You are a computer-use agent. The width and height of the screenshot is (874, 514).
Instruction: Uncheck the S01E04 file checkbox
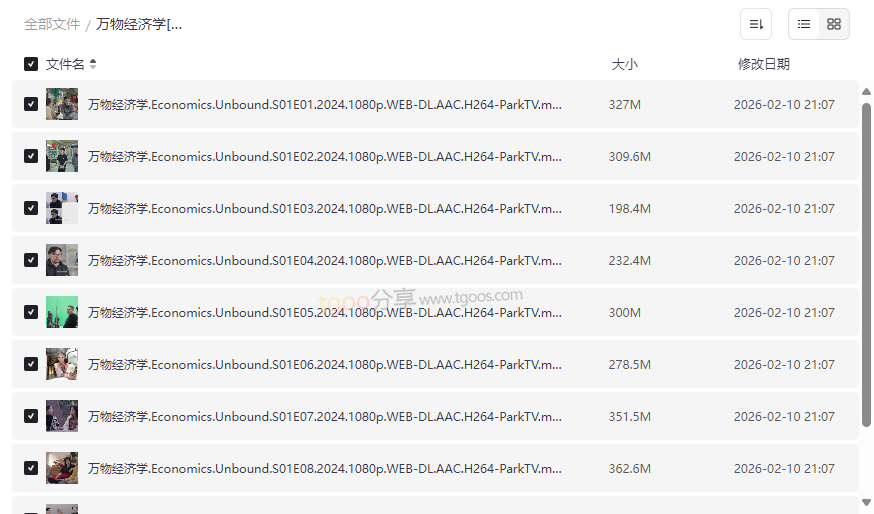click(x=31, y=260)
